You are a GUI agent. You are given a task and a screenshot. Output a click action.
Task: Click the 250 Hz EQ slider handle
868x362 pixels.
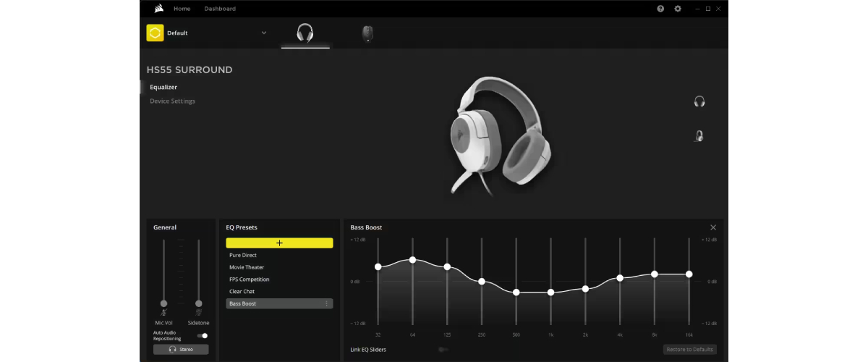(x=482, y=281)
